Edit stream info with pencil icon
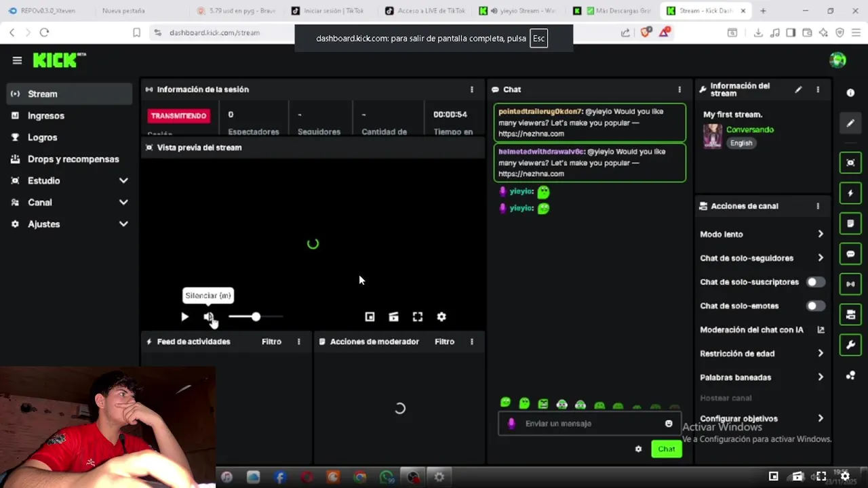This screenshot has height=488, width=868. pyautogui.click(x=798, y=89)
